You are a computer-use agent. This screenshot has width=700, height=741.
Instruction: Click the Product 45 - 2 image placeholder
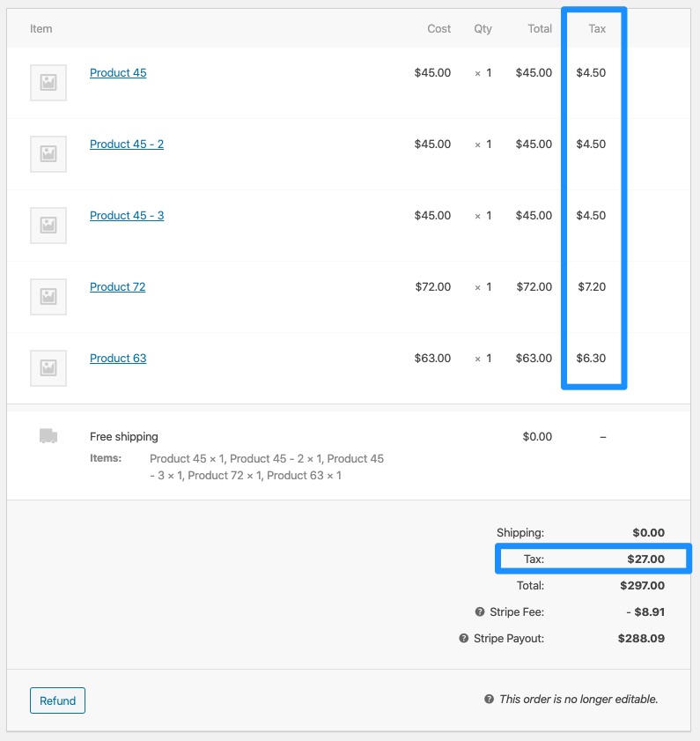pos(48,153)
